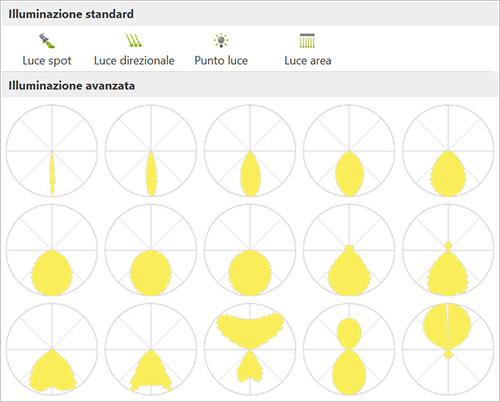Select the wide upward bowl-shaped profile

250,349
